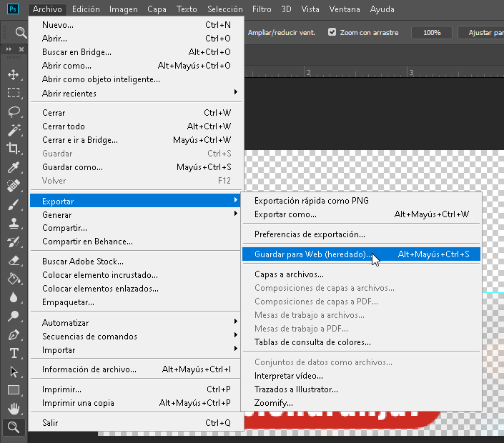Expand the Secuencias de comandos submenu
The width and height of the screenshot is (504, 443).
(x=136, y=336)
